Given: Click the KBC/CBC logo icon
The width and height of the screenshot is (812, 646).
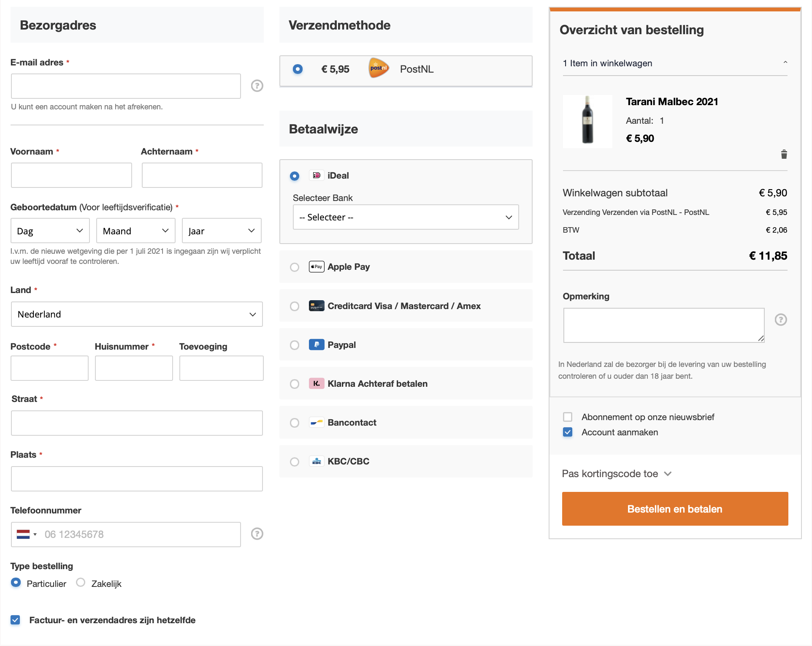Looking at the screenshot, I should 317,461.
